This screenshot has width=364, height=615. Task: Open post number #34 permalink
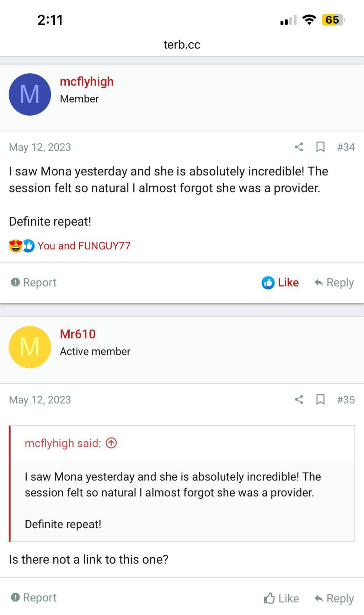coord(346,147)
